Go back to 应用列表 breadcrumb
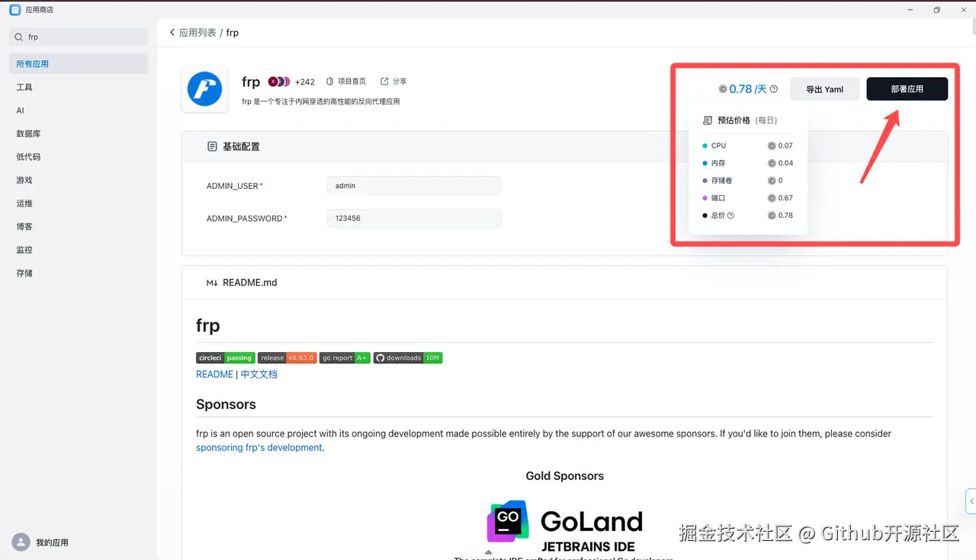Screen dimensions: 976x560 tap(197, 33)
